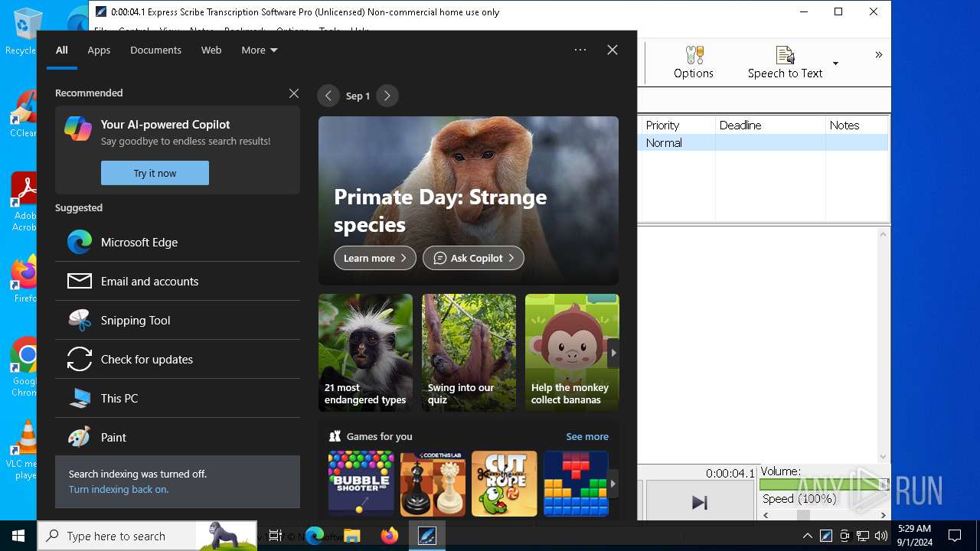
Task: Open the network tray icon
Action: pos(863,536)
